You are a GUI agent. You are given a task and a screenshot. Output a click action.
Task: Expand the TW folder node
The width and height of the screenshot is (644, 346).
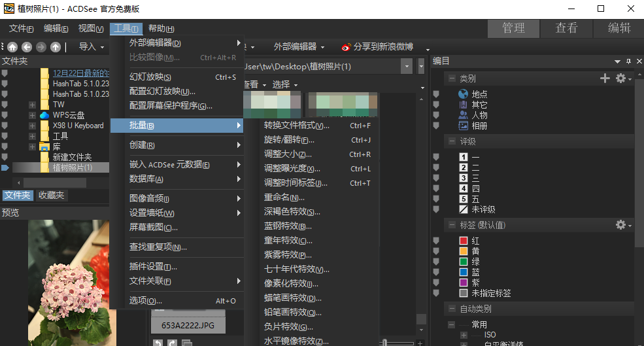coord(32,105)
